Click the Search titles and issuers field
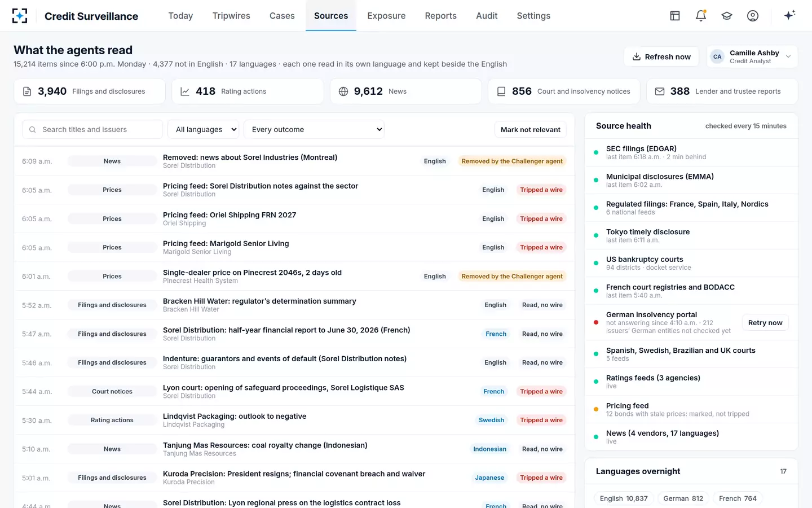812x508 pixels. pos(92,129)
